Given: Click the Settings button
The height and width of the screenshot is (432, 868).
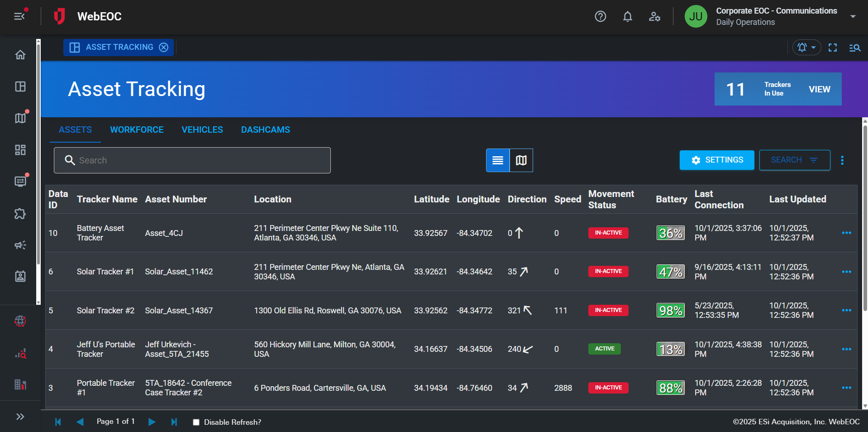Looking at the screenshot, I should pos(716,160).
